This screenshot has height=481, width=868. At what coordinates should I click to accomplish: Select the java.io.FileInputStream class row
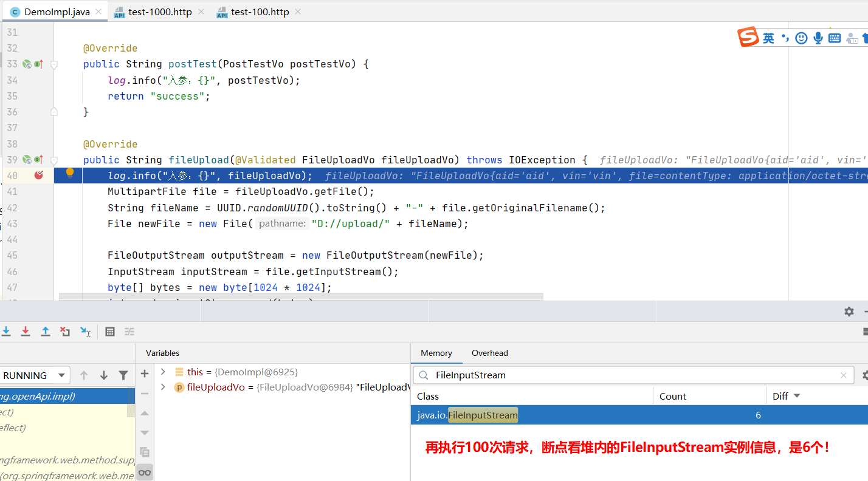pyautogui.click(x=639, y=415)
